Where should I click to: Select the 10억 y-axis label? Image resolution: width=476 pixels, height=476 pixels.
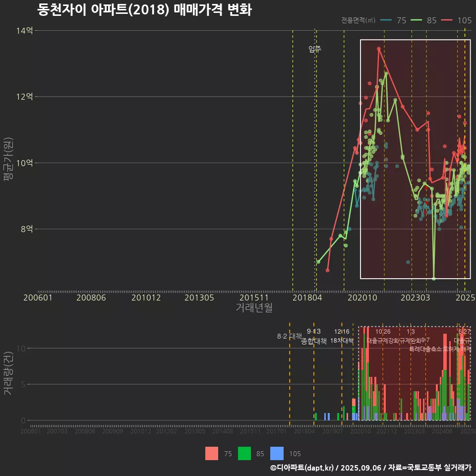25,163
